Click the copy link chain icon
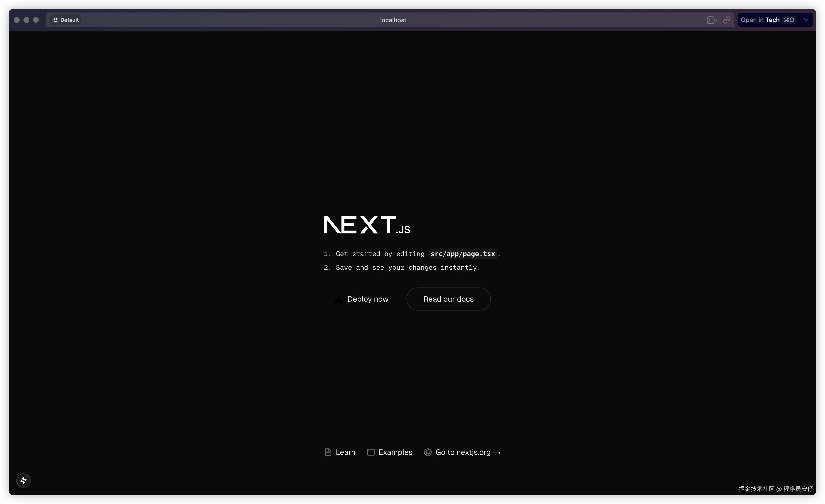Viewport: 825px width, 504px height. point(726,20)
